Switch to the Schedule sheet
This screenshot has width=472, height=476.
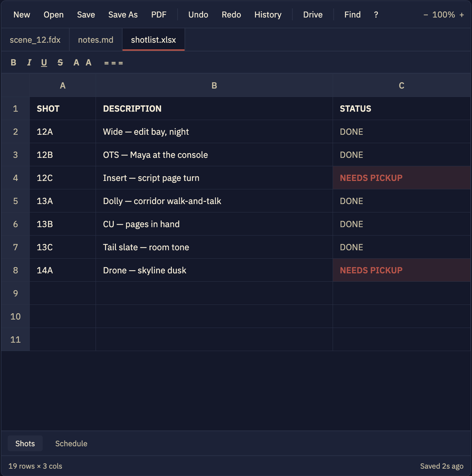[x=71, y=443]
